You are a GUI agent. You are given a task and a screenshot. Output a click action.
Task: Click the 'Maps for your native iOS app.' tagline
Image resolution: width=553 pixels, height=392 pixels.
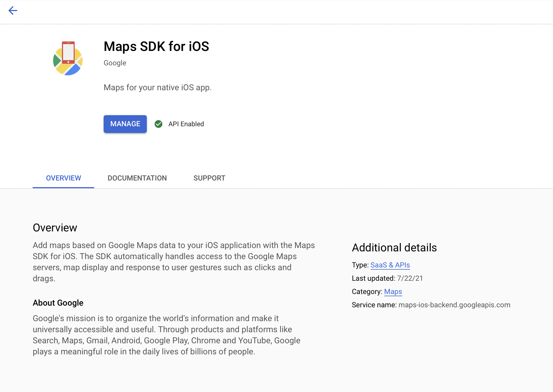[158, 87]
